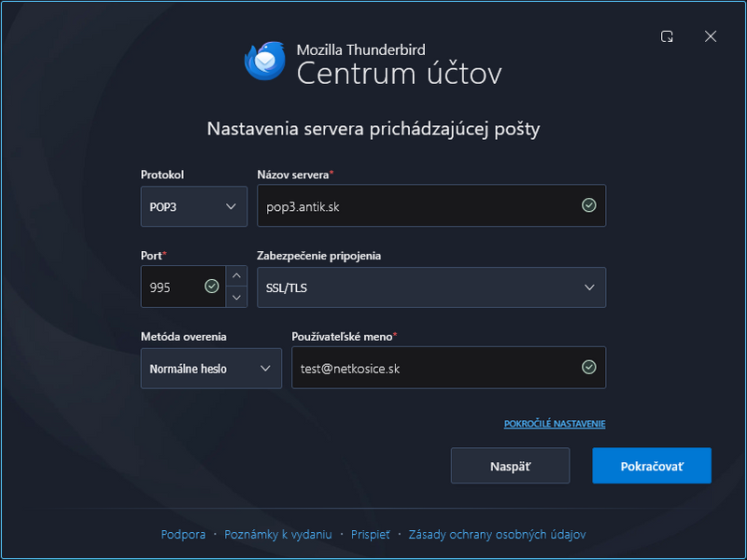Close the Centrum účtov dialog
Screen dimensions: 747x560
point(711,36)
